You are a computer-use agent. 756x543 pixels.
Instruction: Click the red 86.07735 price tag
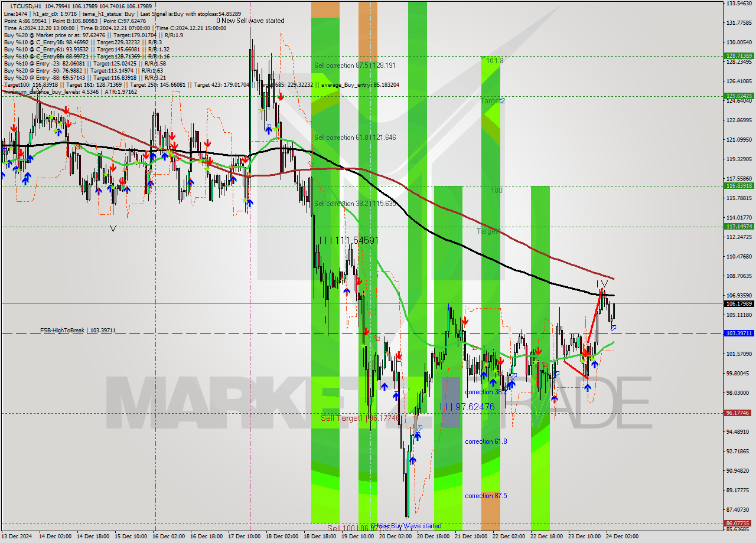(739, 524)
